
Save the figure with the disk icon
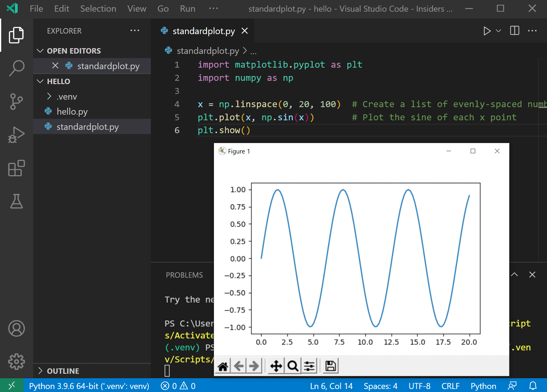(330, 365)
